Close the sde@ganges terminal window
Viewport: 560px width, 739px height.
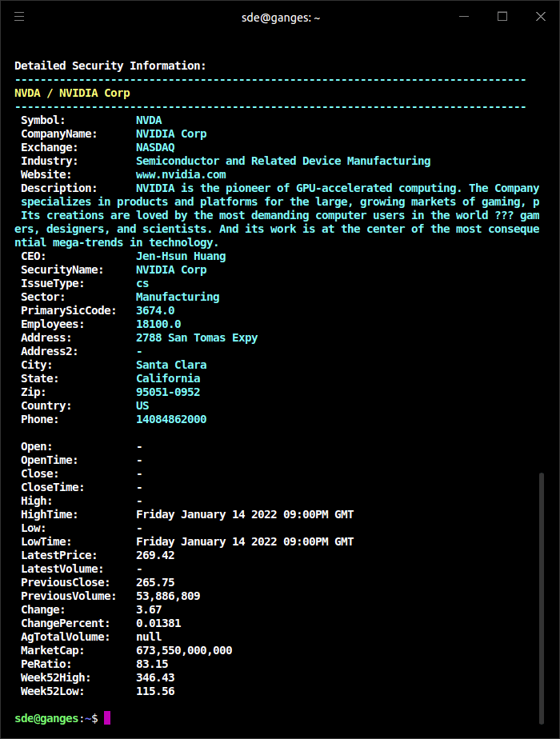(541, 17)
